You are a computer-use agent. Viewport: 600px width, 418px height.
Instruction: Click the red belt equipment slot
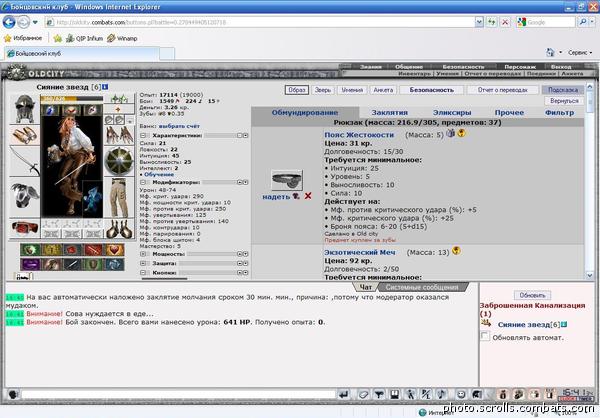coord(24,228)
